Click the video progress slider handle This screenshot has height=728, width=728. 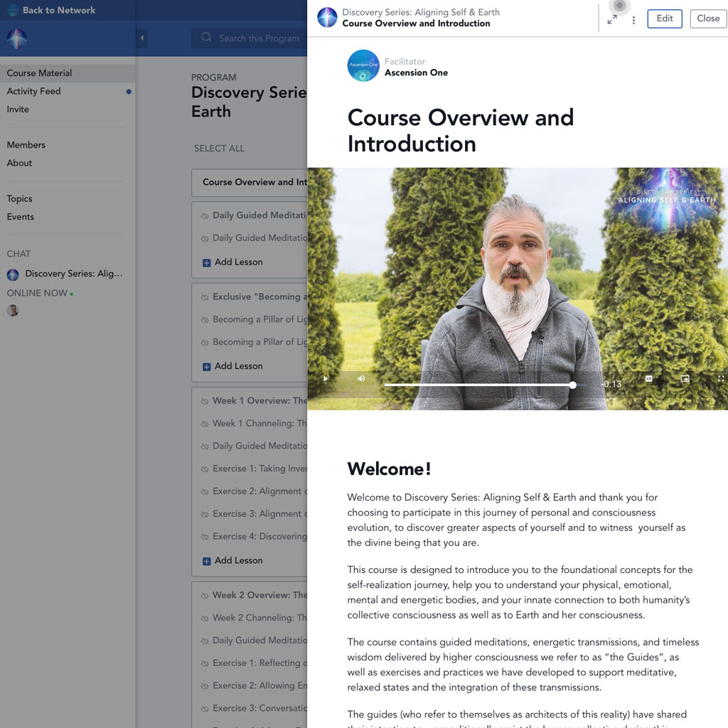point(572,385)
